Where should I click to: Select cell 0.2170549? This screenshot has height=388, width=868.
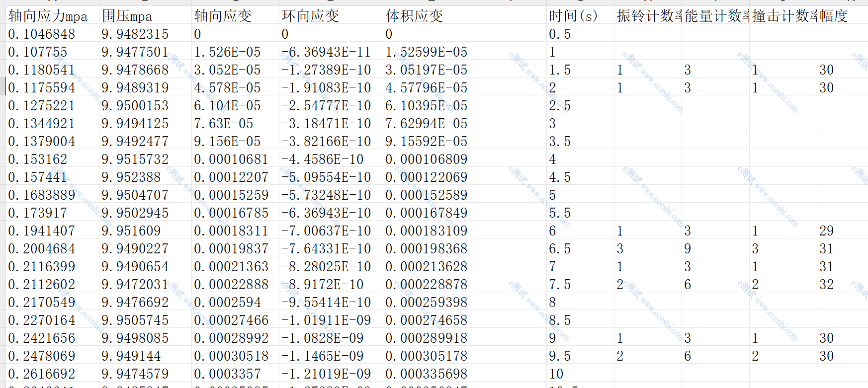pyautogui.click(x=53, y=302)
